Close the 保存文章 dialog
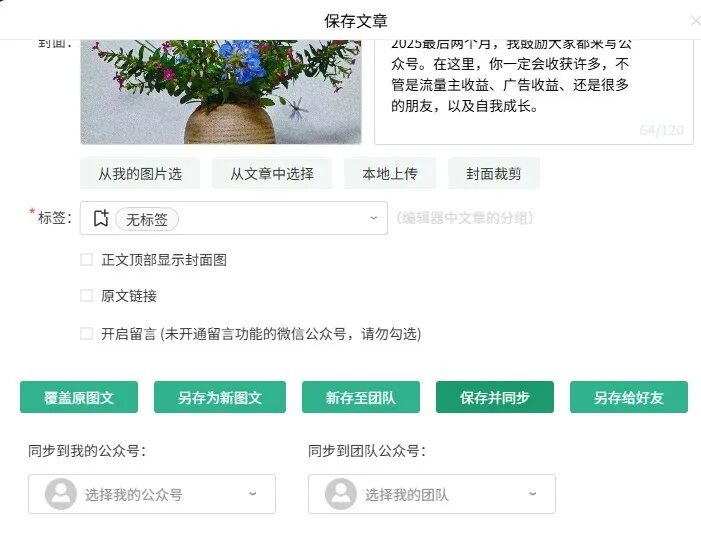 (x=695, y=21)
